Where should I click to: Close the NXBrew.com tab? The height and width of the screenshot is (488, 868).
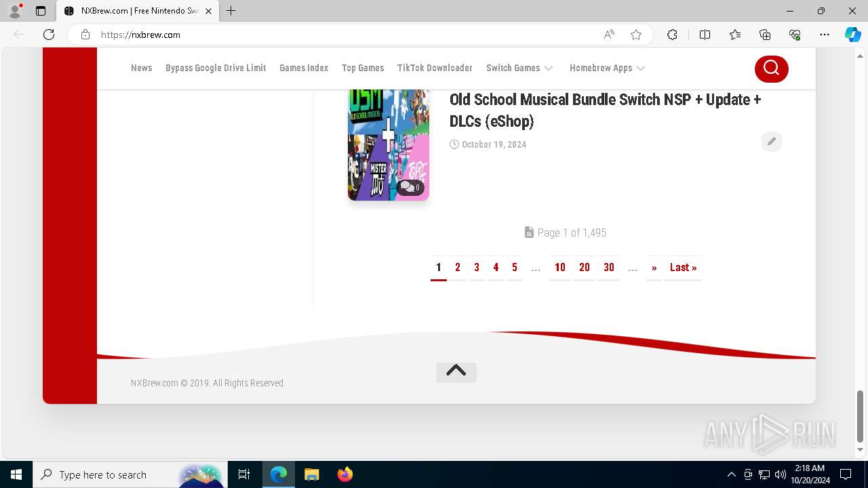click(x=208, y=11)
